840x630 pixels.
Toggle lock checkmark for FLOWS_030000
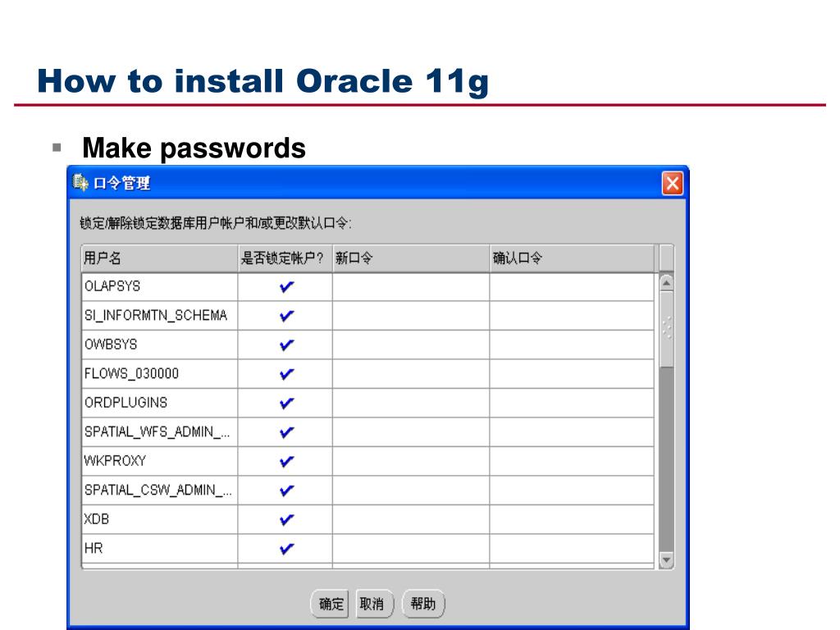point(286,374)
